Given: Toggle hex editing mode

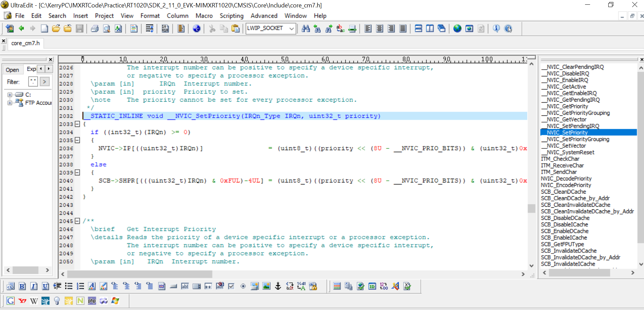Looking at the screenshot, I should click(x=165, y=29).
